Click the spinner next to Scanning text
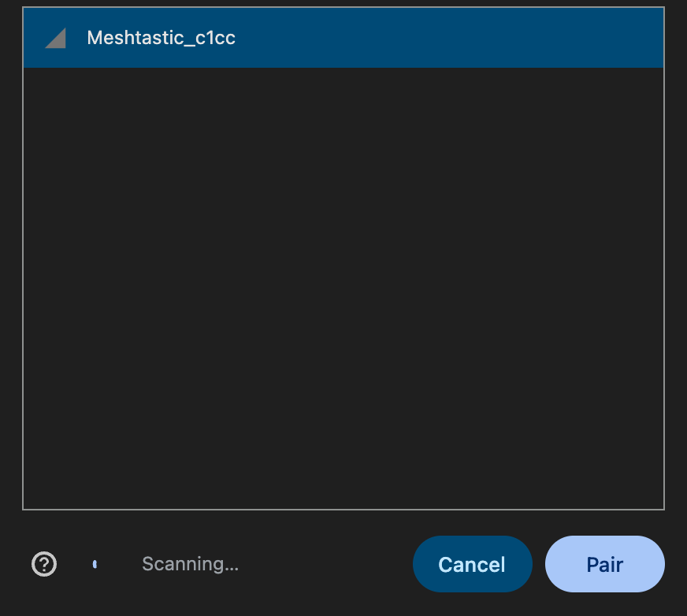This screenshot has width=687, height=616. point(95,564)
